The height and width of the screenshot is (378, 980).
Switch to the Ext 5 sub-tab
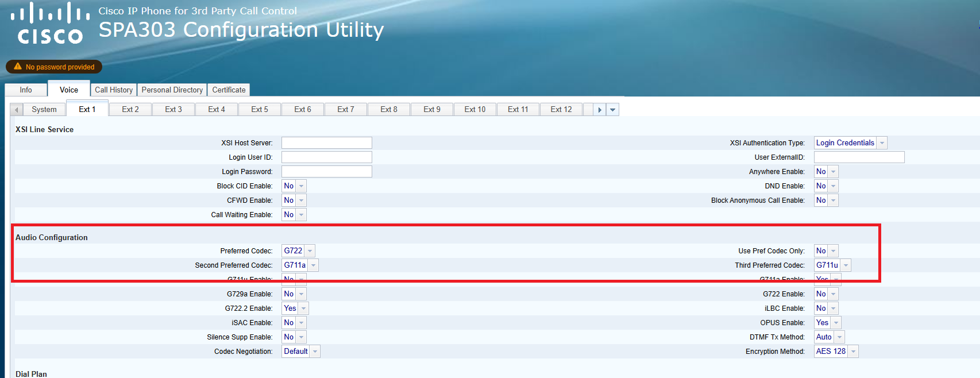260,110
